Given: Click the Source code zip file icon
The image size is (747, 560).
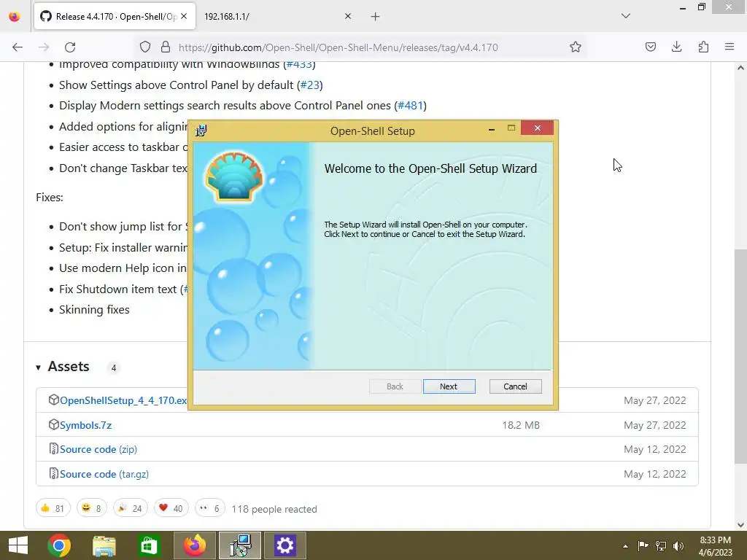Looking at the screenshot, I should click(x=53, y=449).
